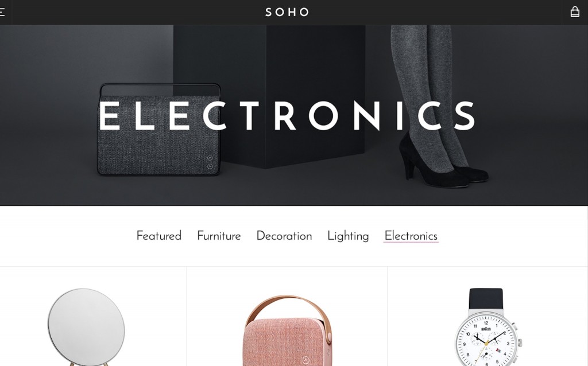Open the Lighting category

tap(348, 236)
